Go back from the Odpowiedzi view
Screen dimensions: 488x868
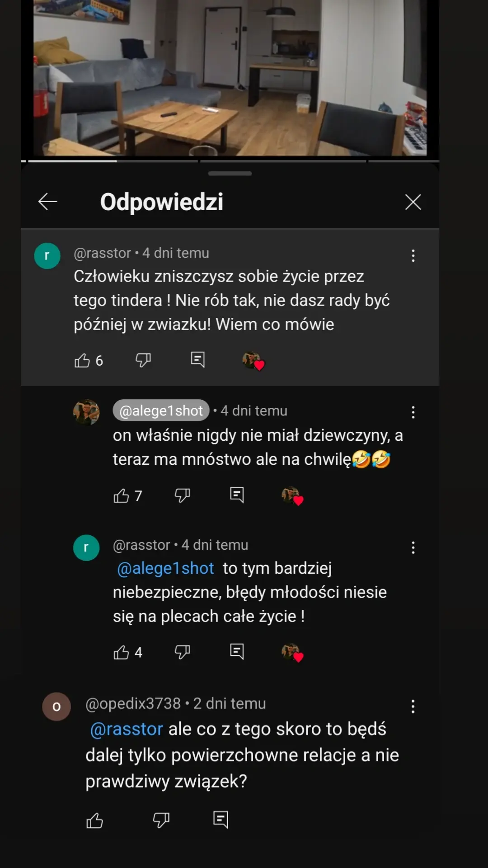click(47, 202)
